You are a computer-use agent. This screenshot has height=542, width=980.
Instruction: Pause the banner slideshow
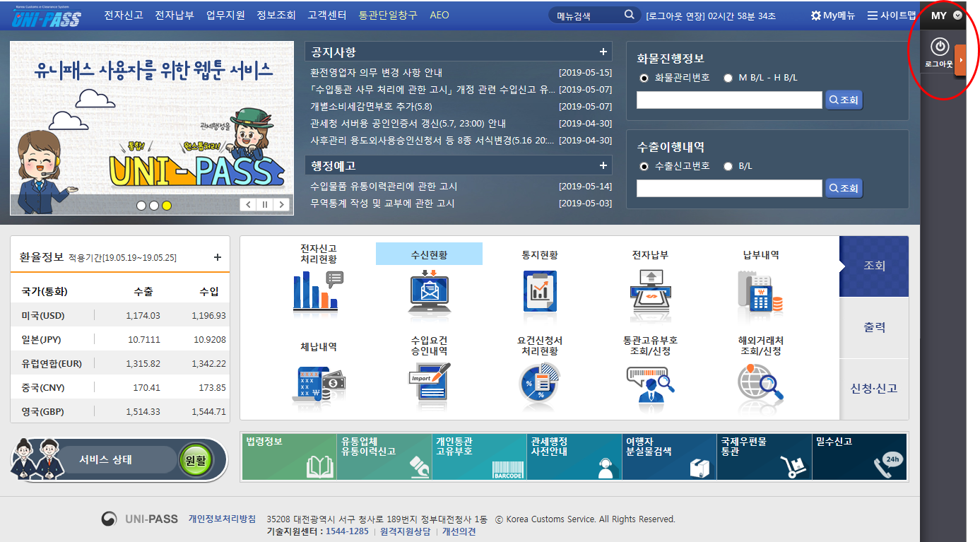point(265,205)
